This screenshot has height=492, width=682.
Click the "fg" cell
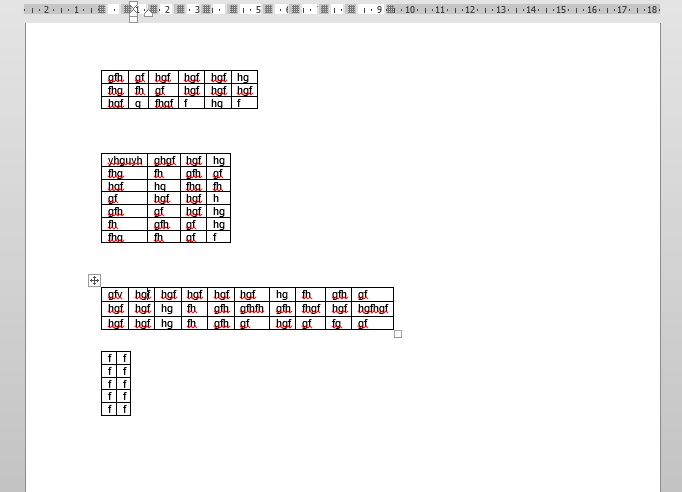tap(338, 323)
